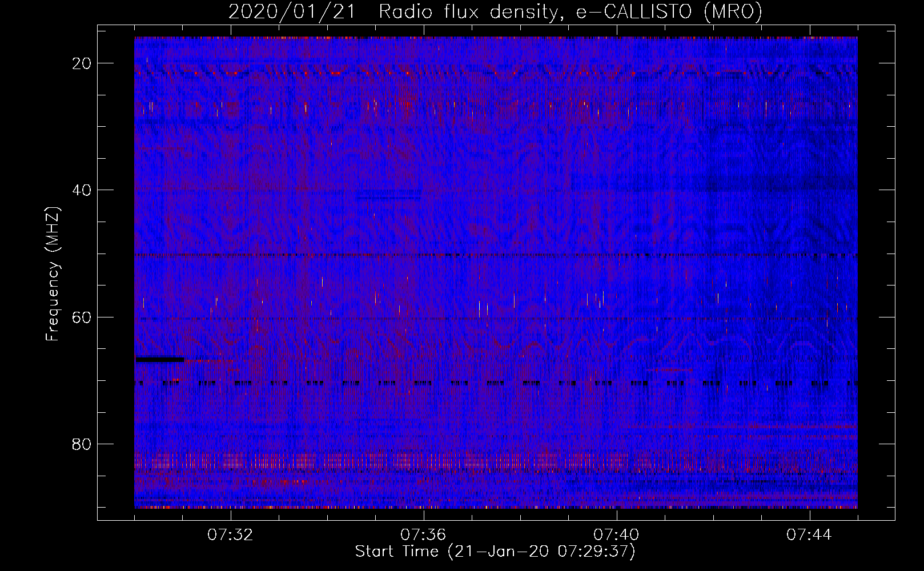Click the 07:32 time tick label
The width and height of the screenshot is (924, 571).
point(231,535)
